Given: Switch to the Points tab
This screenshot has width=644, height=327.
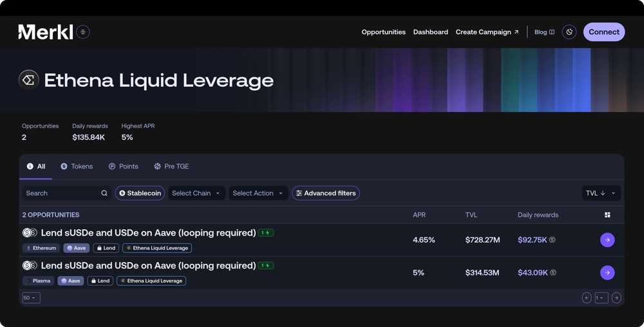Looking at the screenshot, I should point(123,167).
